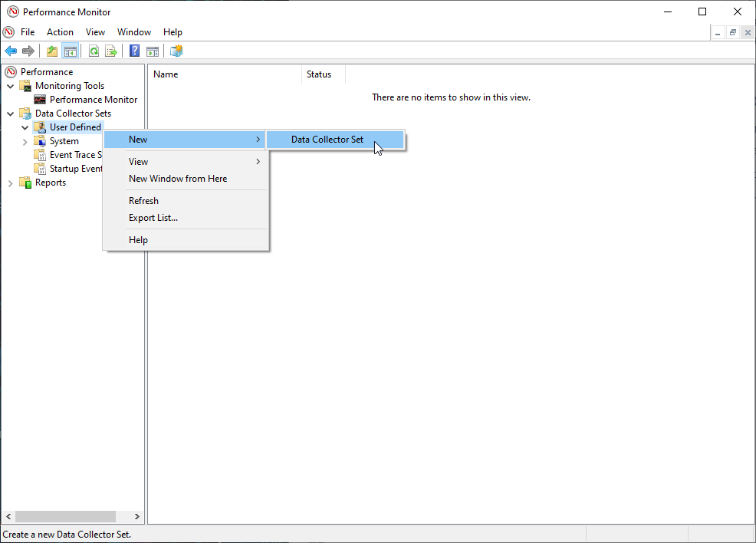The image size is (756, 543).
Task: Collapse the Data Collector Sets node
Action: tap(11, 114)
